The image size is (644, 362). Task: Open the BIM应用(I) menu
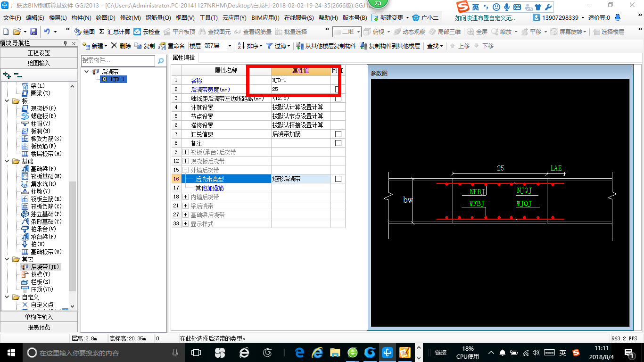point(265,17)
